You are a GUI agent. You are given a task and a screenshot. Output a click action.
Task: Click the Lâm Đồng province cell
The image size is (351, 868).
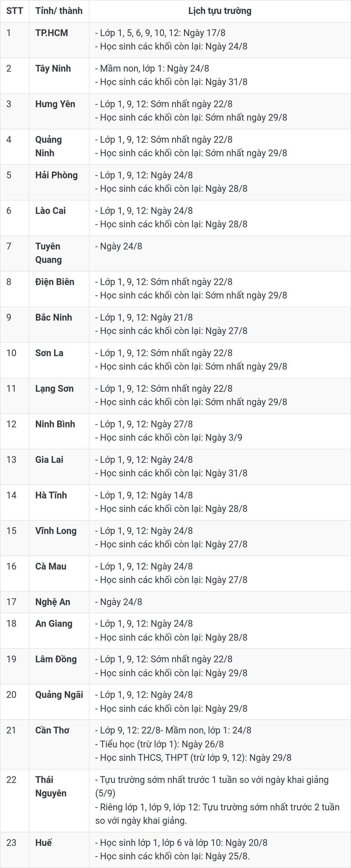tap(59, 666)
